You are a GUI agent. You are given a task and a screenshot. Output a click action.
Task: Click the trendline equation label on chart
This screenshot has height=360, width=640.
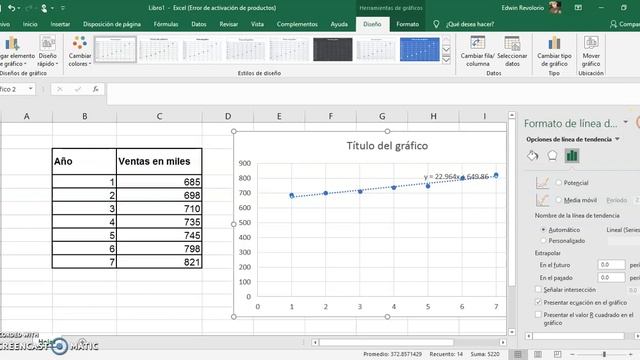456,176
